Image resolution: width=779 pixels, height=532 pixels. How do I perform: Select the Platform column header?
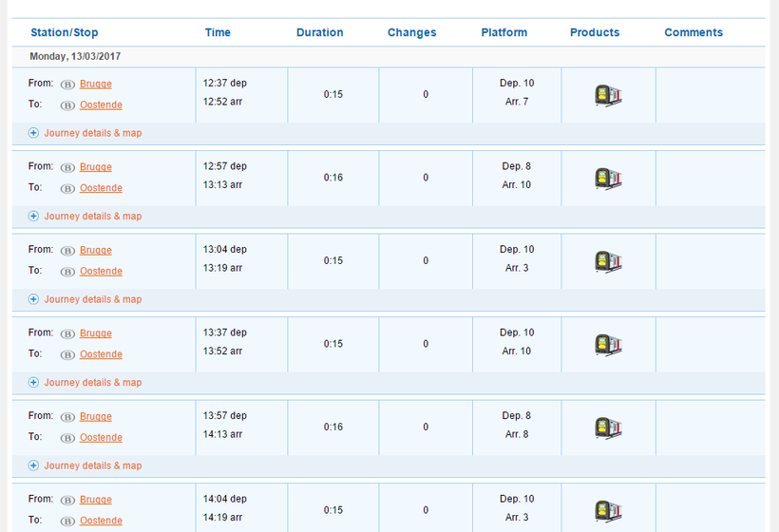tap(503, 32)
